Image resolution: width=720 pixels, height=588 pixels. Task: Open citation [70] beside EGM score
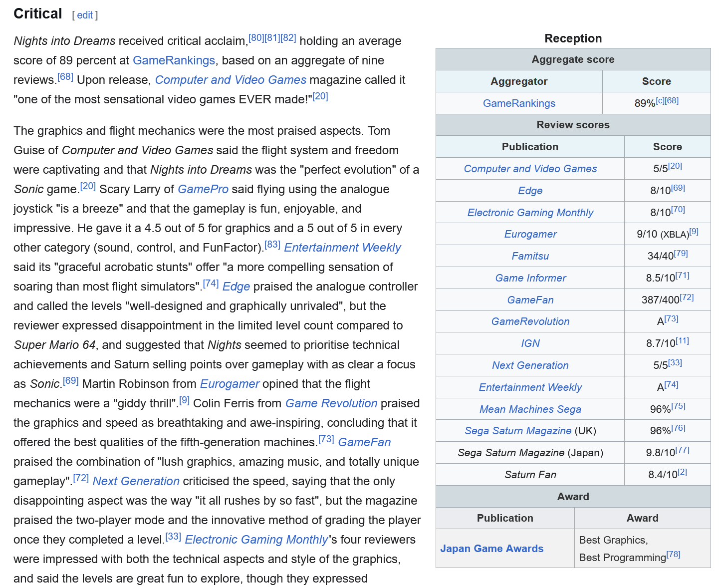678,210
